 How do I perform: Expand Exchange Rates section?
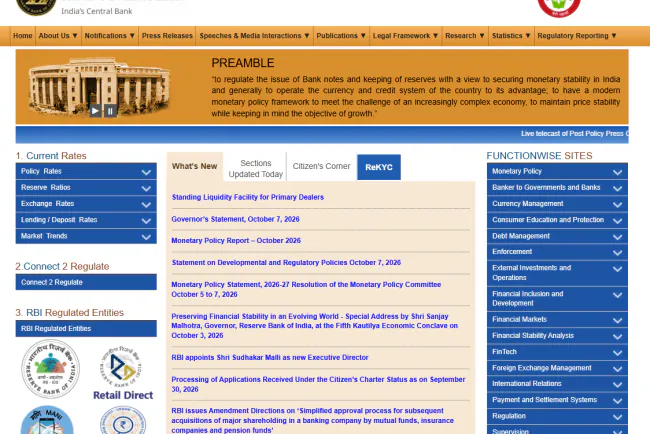86,204
